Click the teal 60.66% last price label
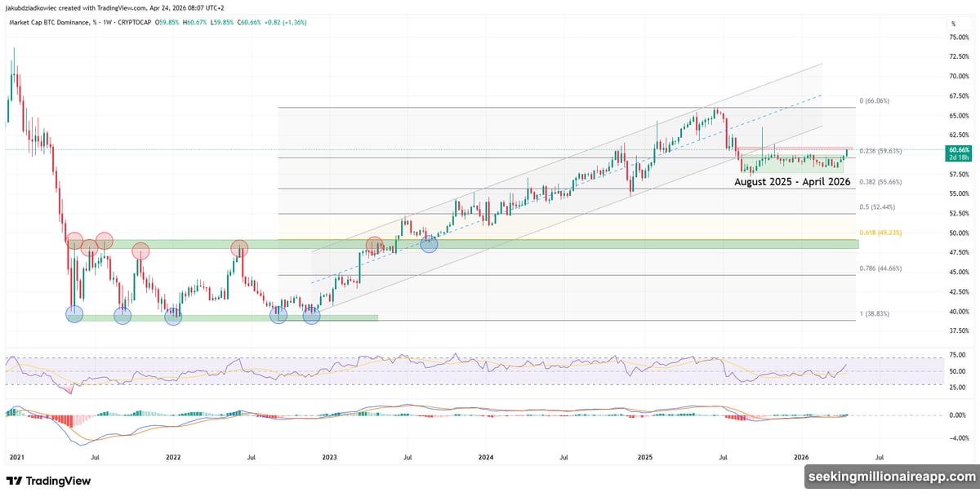This screenshot has width=980, height=497. point(958,149)
